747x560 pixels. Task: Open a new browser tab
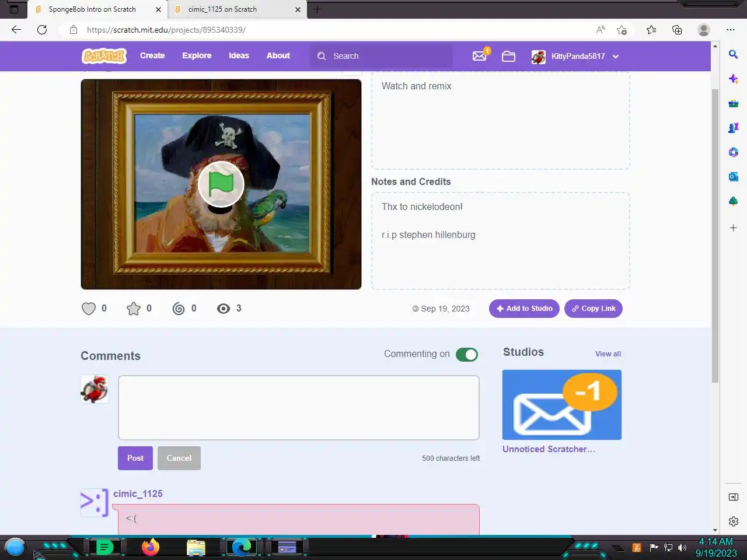coord(317,9)
